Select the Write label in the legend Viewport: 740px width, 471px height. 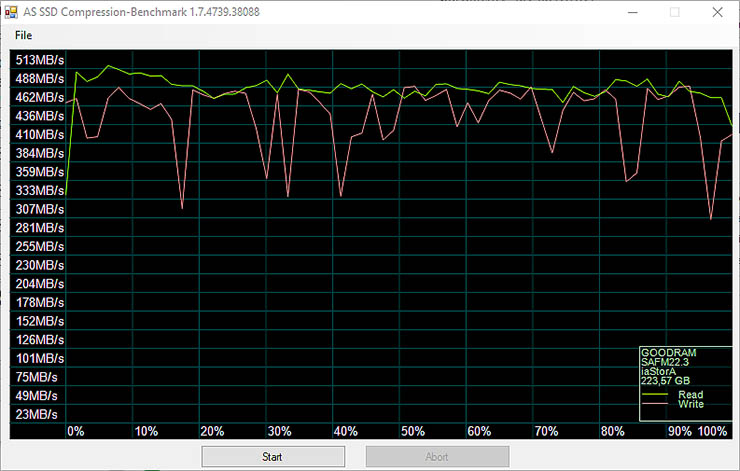[x=690, y=404]
